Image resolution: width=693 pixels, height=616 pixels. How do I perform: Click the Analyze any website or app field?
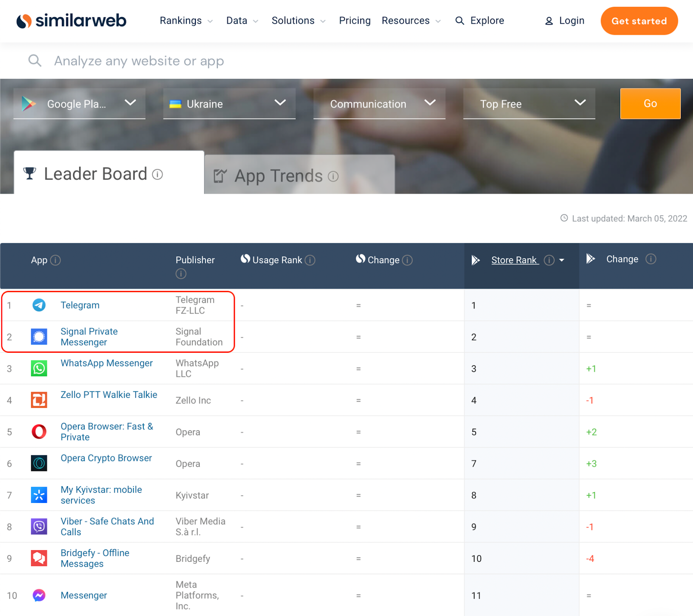139,61
